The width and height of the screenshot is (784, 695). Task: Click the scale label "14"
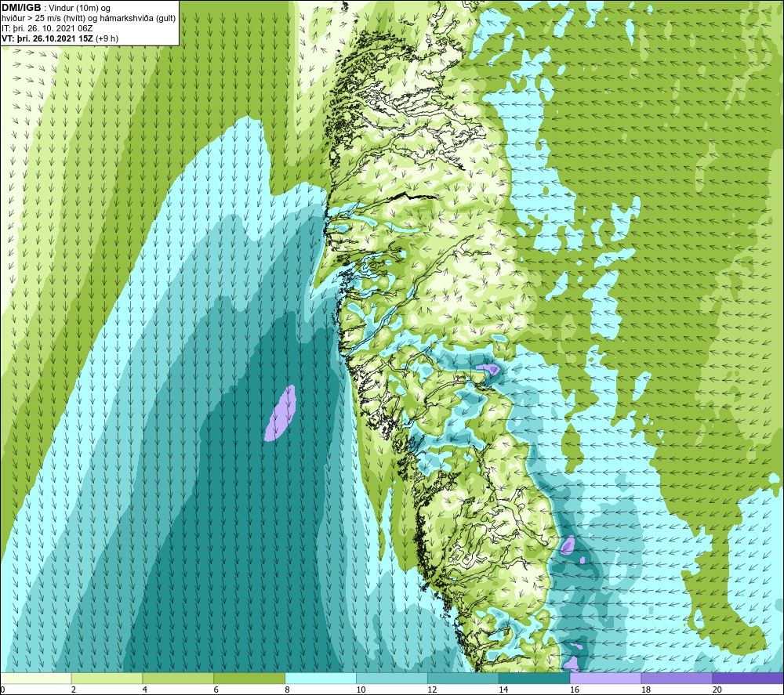503,690
